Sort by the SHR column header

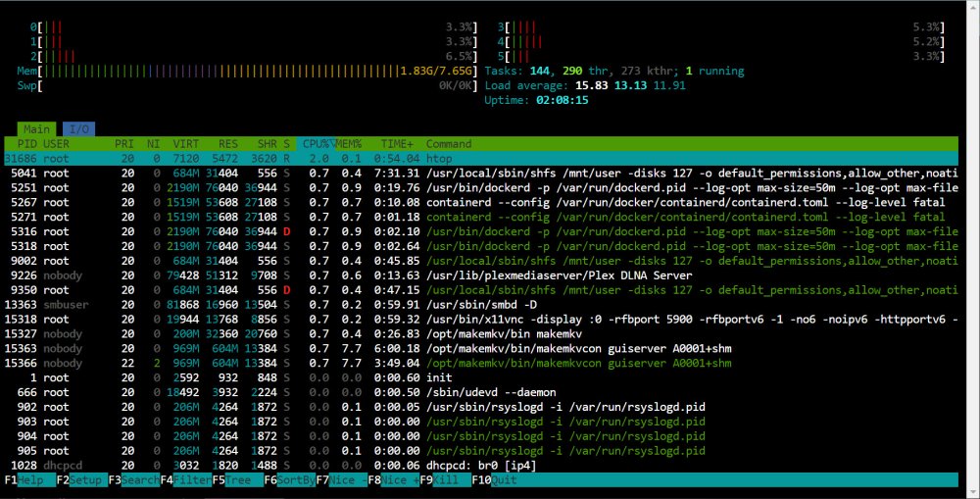267,144
